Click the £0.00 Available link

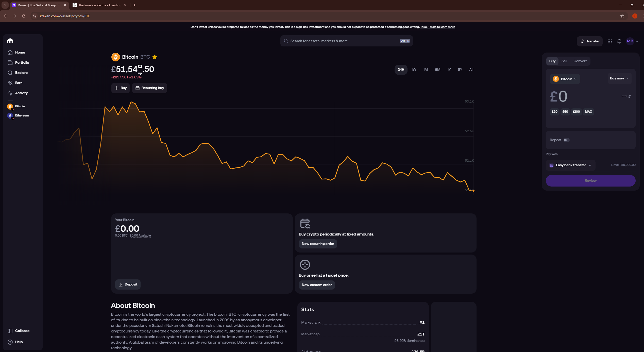[x=140, y=236]
